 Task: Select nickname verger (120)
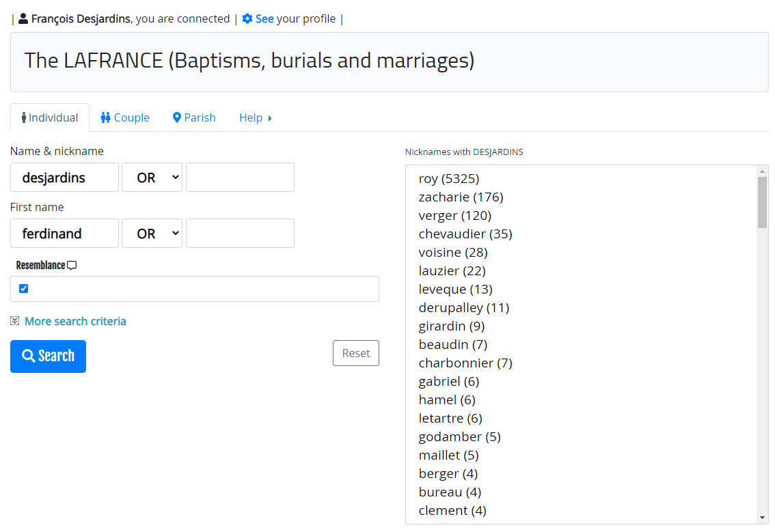[x=455, y=215]
